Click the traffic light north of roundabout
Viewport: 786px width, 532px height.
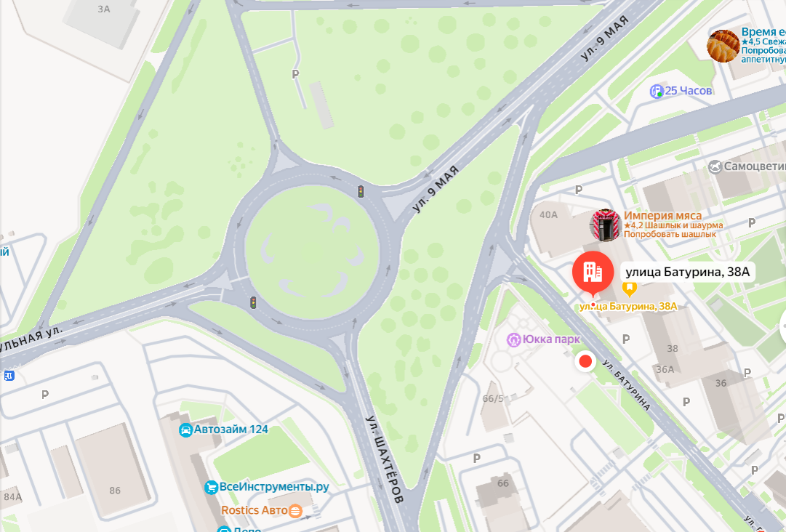click(361, 191)
